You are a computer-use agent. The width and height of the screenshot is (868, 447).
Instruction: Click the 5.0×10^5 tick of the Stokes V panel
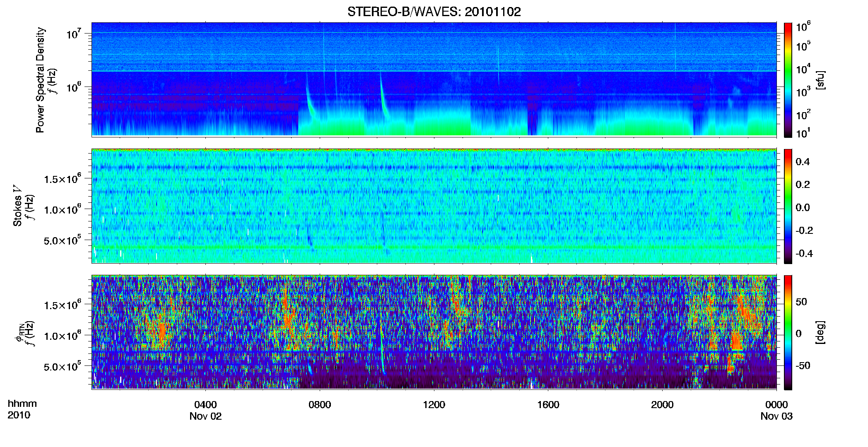[63, 240]
